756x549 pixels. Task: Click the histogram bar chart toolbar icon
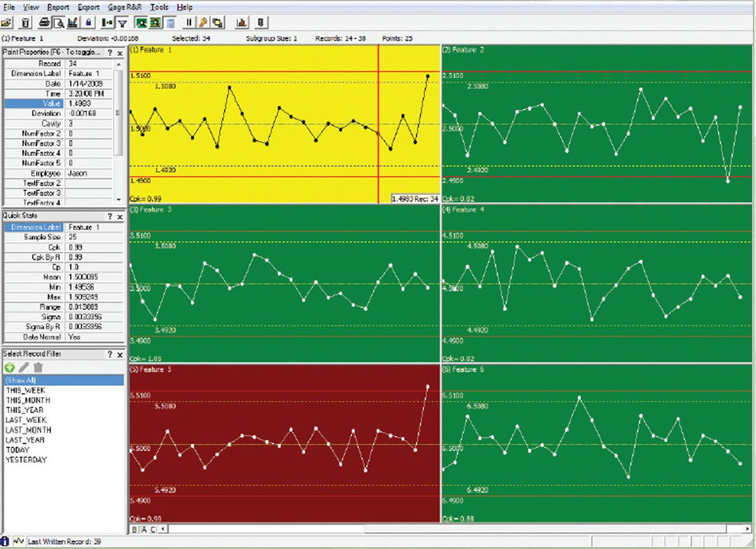point(241,22)
